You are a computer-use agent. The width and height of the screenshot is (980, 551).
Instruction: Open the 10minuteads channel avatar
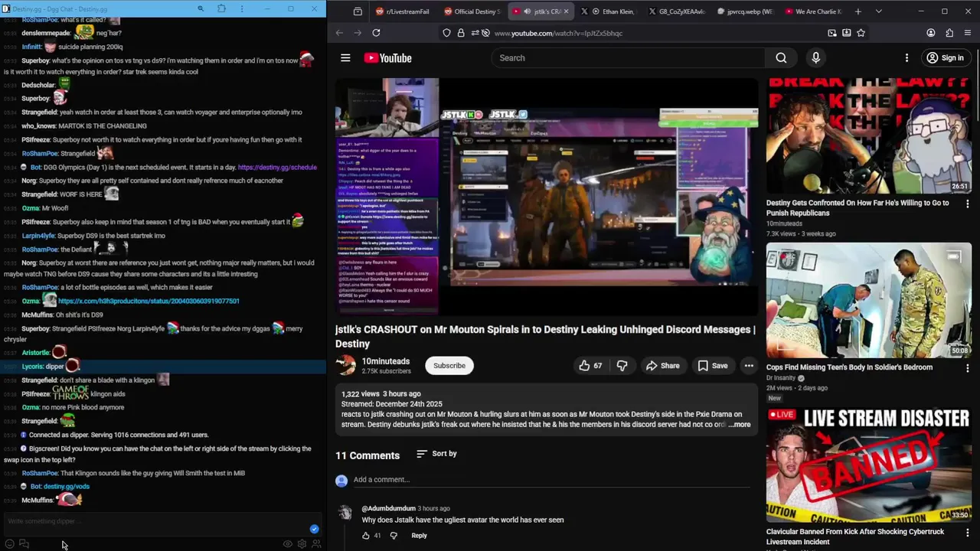click(x=346, y=365)
